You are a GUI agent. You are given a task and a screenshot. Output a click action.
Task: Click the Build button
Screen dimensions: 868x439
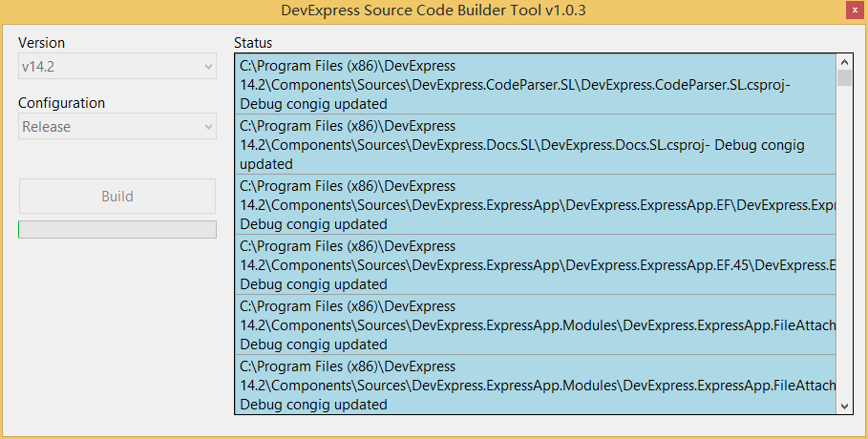[x=117, y=196]
